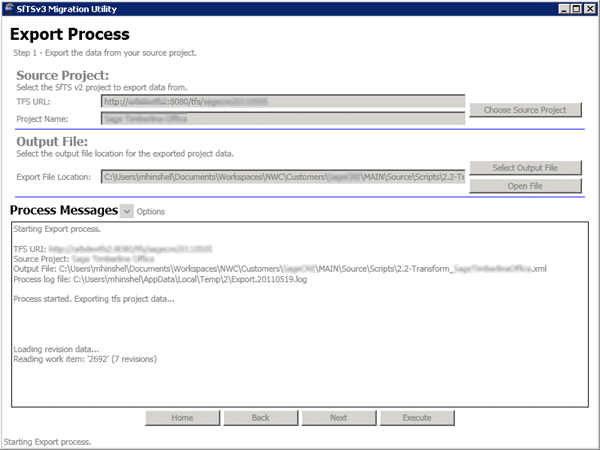
Task: Focus the Export File Location field
Action: point(283,177)
